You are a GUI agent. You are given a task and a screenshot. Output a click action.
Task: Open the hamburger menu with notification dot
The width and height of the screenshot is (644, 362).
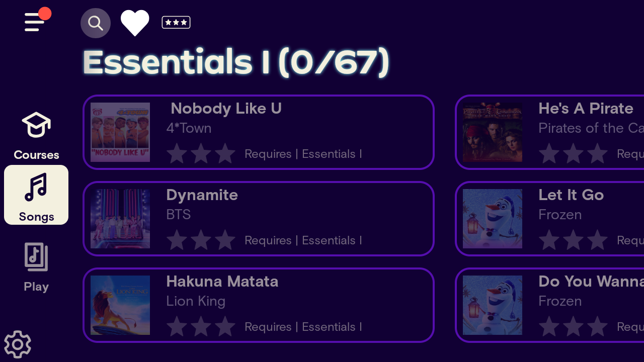click(37, 21)
